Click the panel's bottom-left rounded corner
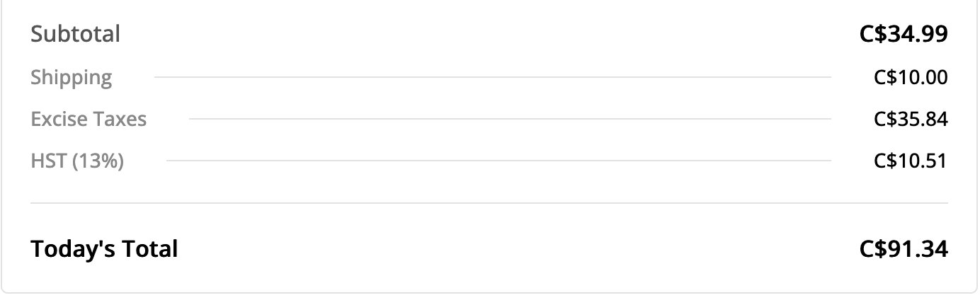980x300 pixels. (4, 289)
